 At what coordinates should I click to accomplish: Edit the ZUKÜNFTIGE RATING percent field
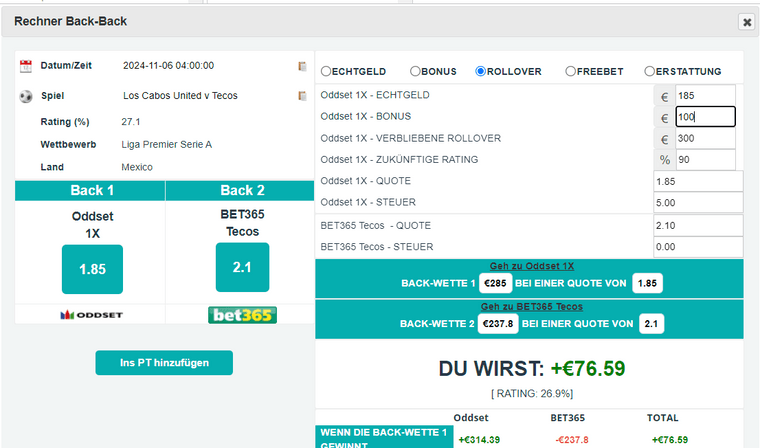pyautogui.click(x=705, y=160)
